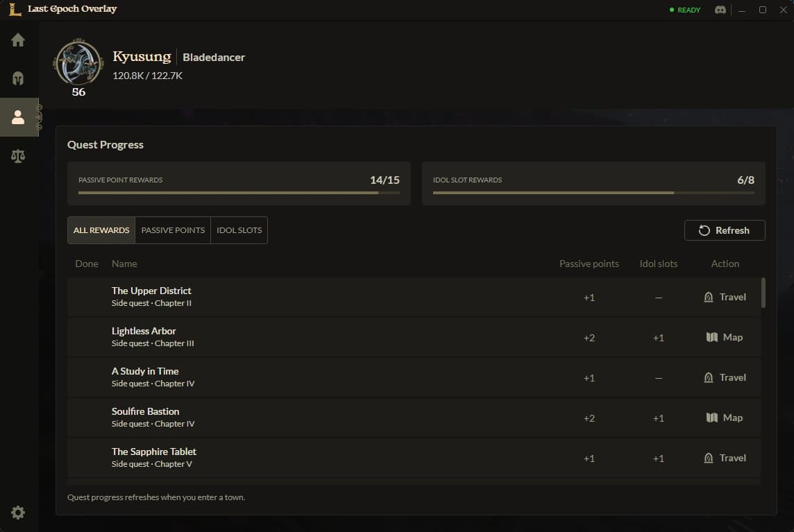Viewport: 794px width, 532px height.
Task: Travel to The Upper District quest
Action: (x=725, y=297)
